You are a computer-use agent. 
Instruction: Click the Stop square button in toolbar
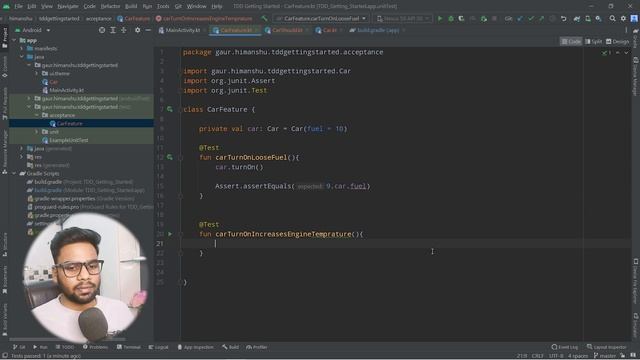[494, 18]
